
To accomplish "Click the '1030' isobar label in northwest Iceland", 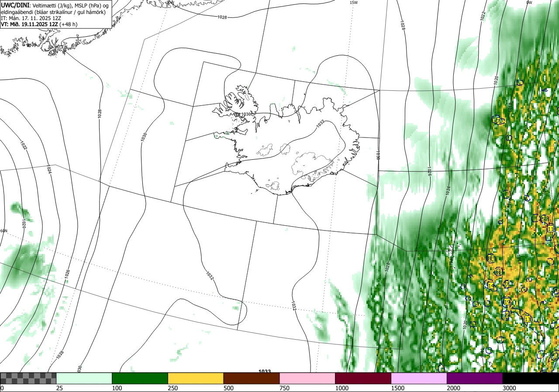I will coord(246,114).
